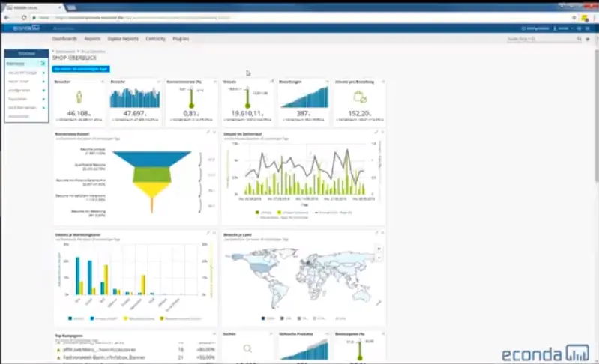Click the blue date range button
This screenshot has height=364, width=599.
click(81, 69)
